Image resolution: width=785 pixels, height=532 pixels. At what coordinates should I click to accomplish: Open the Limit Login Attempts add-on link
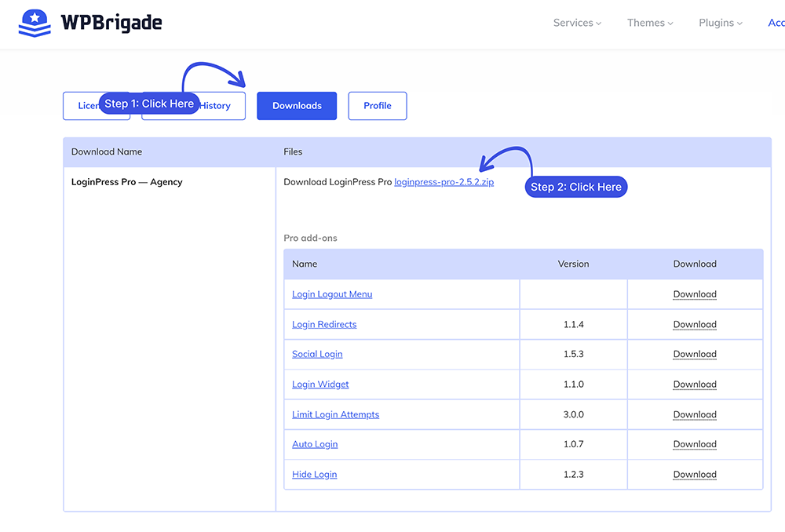(335, 414)
